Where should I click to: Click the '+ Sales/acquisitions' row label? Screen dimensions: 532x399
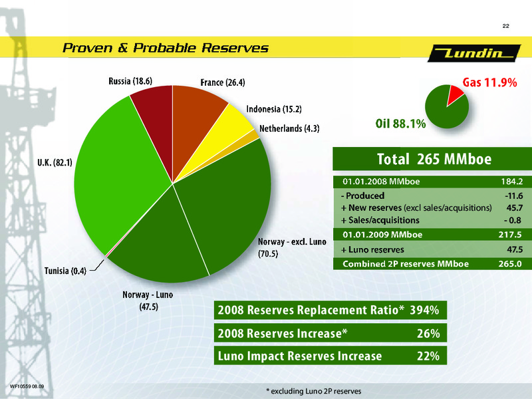pos(380,220)
